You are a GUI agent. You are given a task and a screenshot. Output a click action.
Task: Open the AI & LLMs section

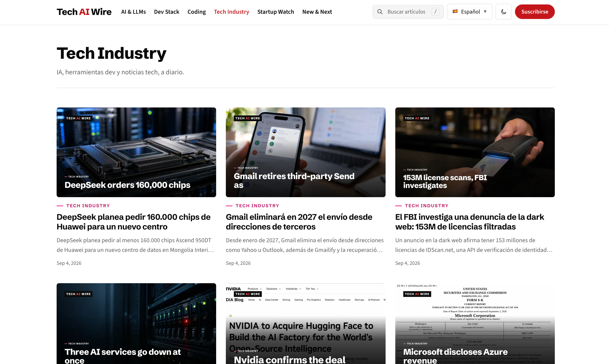click(133, 12)
